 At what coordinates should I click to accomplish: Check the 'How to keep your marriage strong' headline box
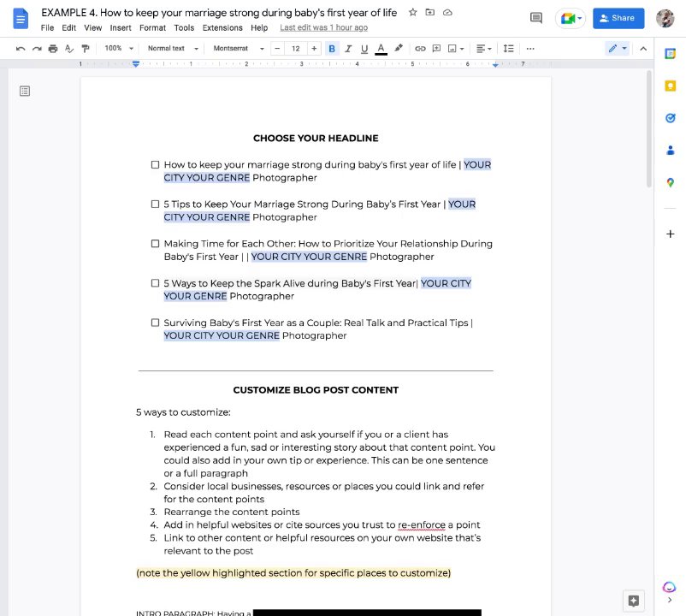155,164
